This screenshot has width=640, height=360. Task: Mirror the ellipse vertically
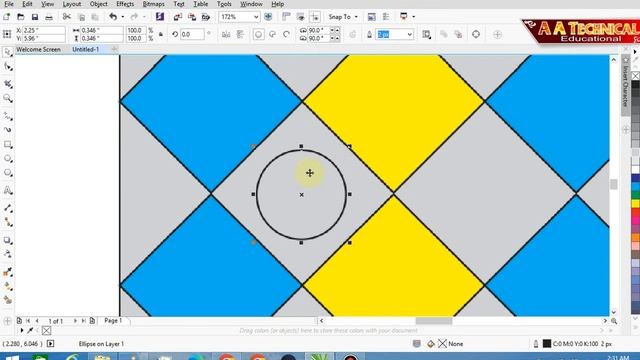[x=240, y=34]
